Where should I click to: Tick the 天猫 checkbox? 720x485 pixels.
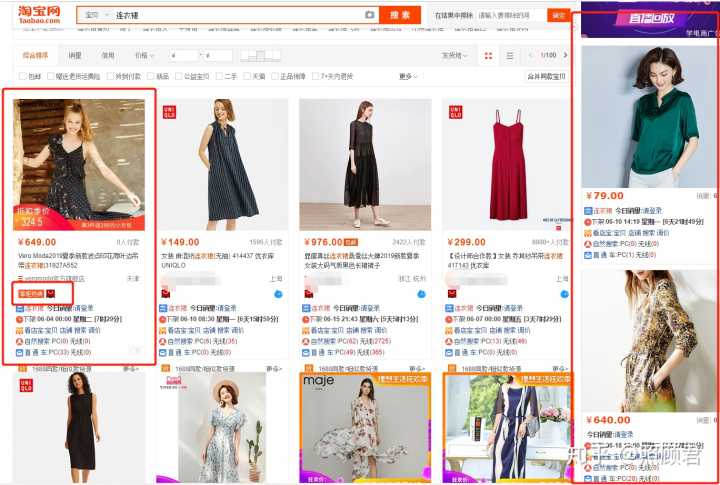247,76
